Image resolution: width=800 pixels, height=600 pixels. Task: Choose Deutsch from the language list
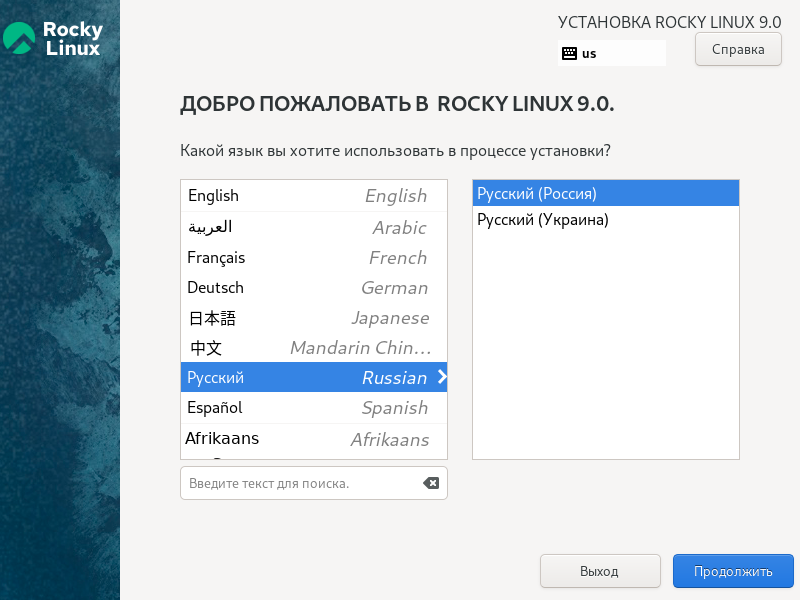tap(314, 287)
